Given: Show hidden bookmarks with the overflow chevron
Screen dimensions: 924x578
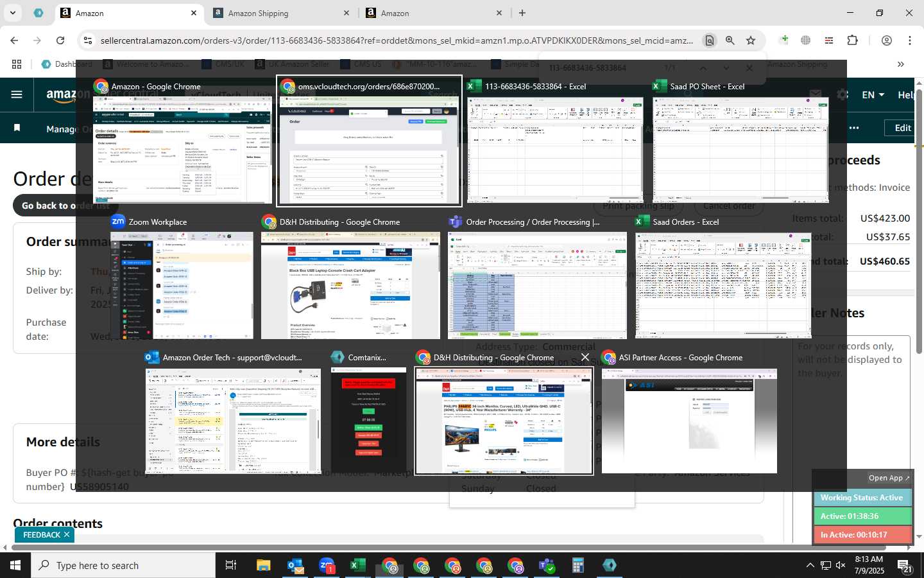Looking at the screenshot, I should point(900,64).
